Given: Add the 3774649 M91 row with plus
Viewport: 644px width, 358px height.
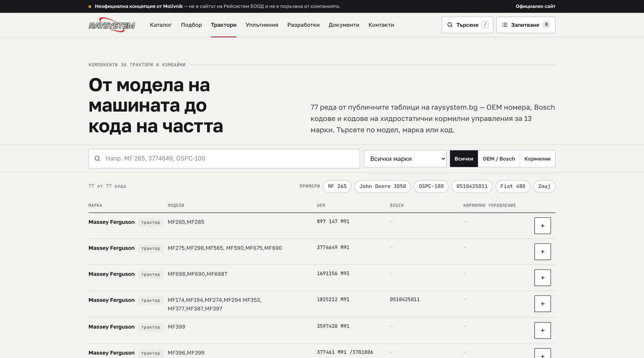Looking at the screenshot, I should pos(543,252).
